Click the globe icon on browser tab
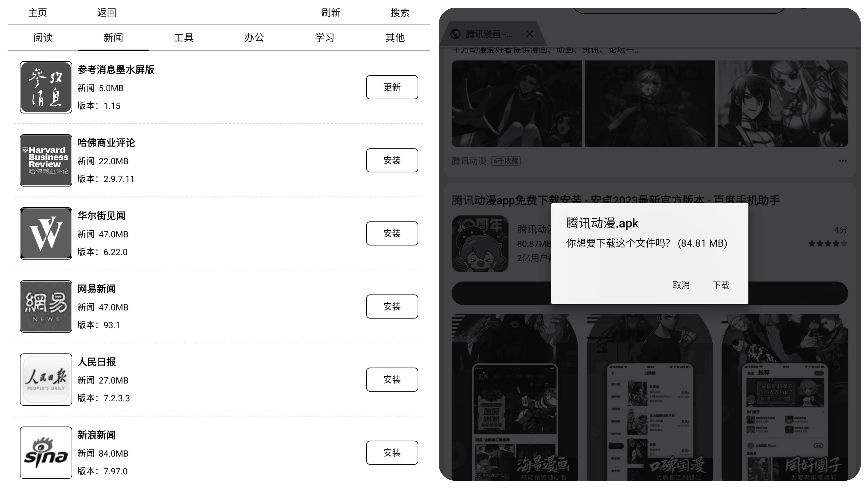Viewport: 868px width, 488px height. pyautogui.click(x=456, y=34)
